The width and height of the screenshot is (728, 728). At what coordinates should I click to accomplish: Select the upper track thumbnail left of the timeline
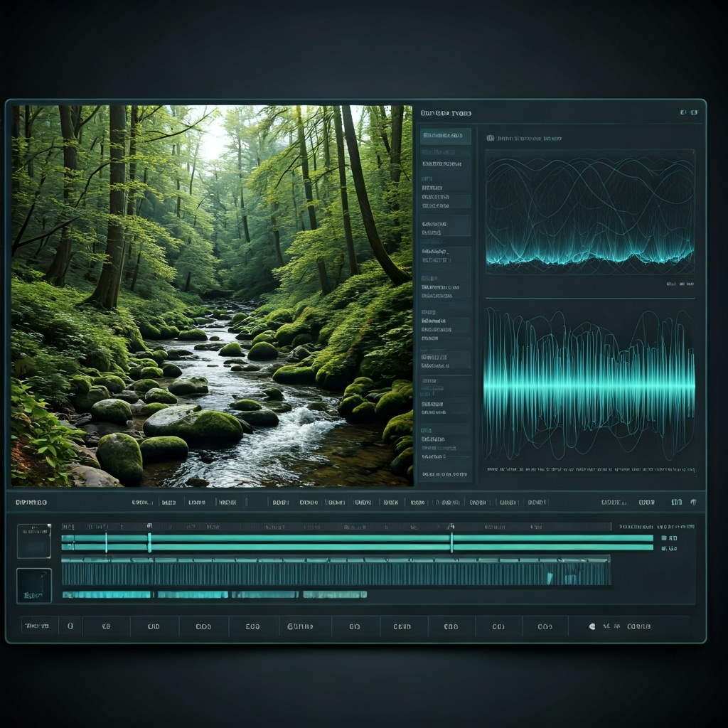coord(34,541)
